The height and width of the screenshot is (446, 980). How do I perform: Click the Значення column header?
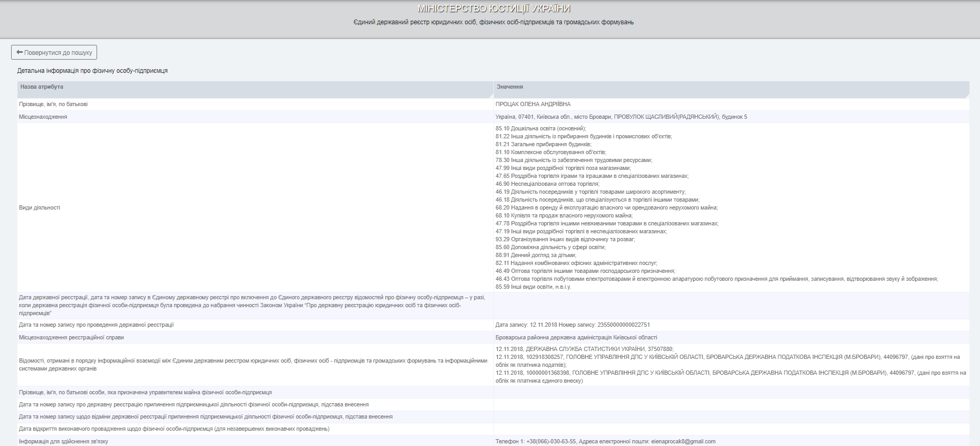point(510,87)
